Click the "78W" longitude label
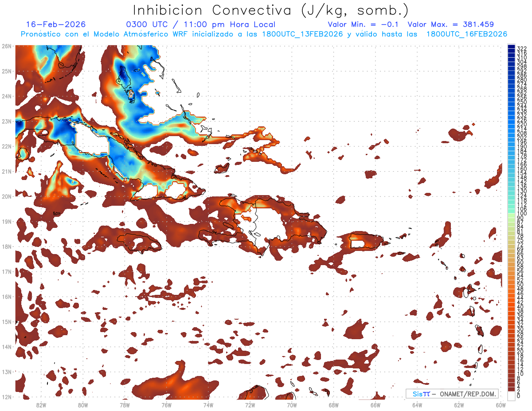 coord(125,405)
